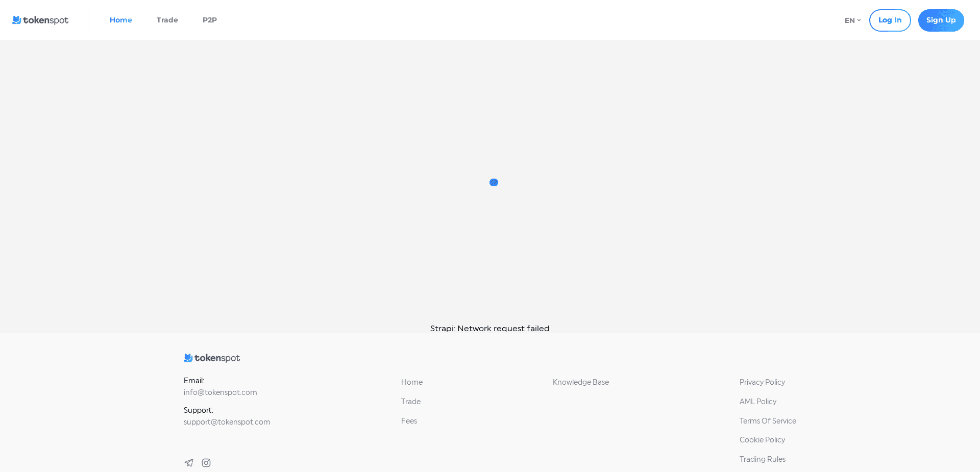
Task: Click the tokenspot logo in the footer
Action: 211,358
